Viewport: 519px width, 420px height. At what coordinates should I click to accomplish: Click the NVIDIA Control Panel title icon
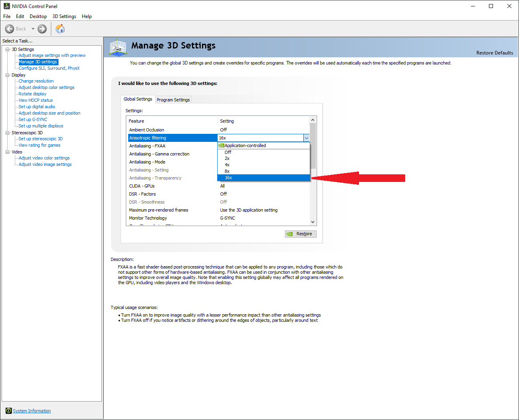(x=6, y=6)
